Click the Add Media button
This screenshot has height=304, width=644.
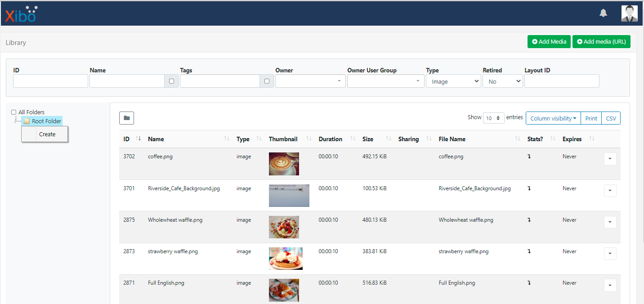[x=549, y=41]
